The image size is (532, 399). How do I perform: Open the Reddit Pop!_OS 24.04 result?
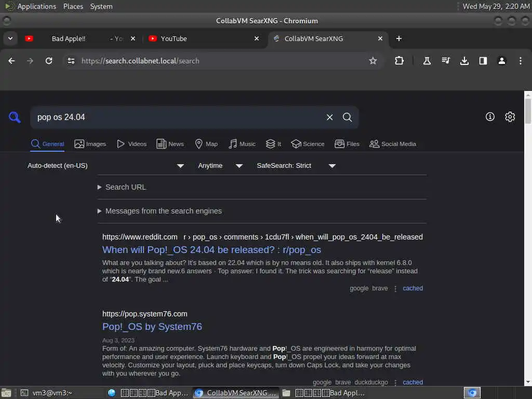(212, 250)
